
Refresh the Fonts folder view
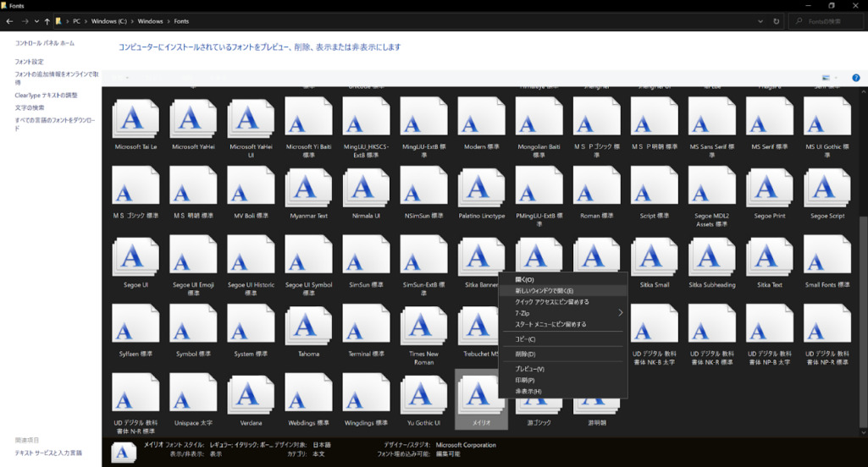[776, 21]
